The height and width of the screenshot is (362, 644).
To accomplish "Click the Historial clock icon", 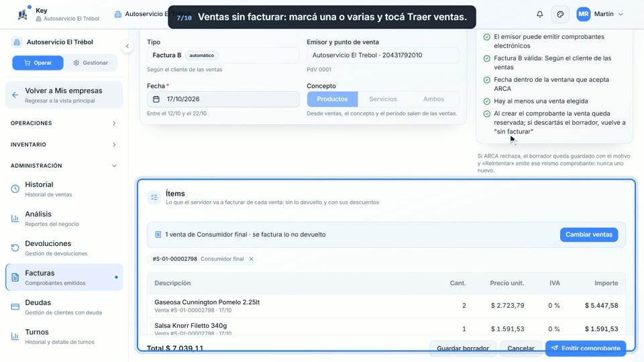I will coord(15,189).
